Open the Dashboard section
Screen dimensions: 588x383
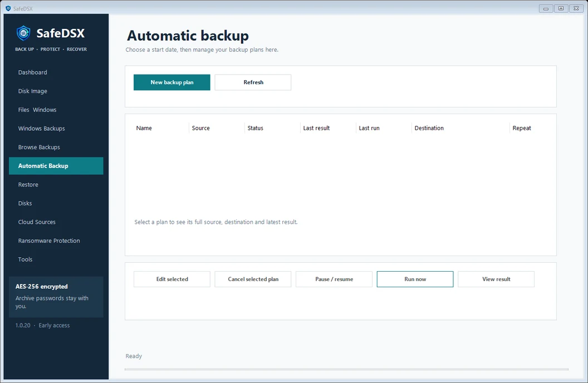point(56,72)
